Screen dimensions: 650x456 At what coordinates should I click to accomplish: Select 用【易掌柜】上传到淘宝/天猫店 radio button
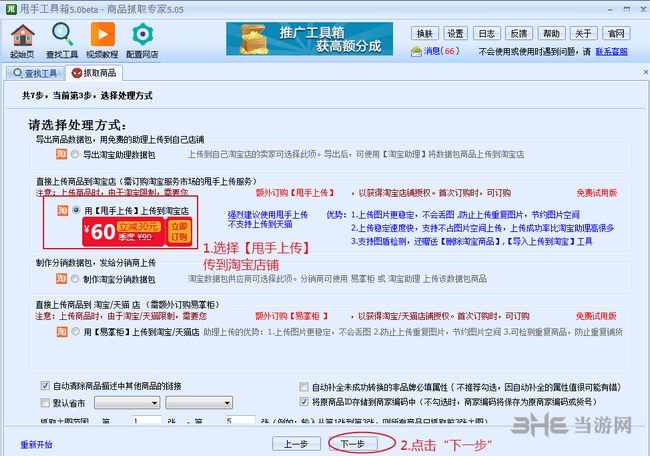coord(75,331)
